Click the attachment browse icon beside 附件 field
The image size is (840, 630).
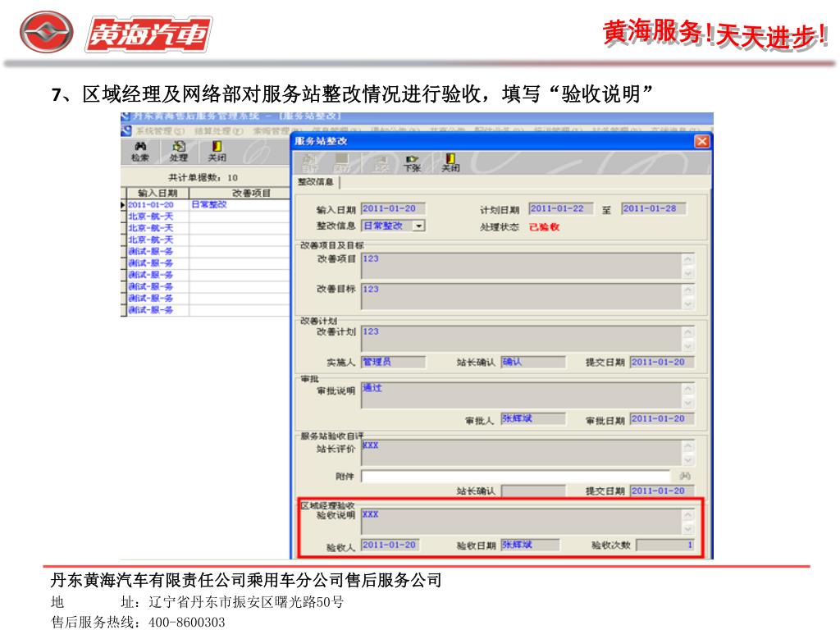pyautogui.click(x=685, y=477)
